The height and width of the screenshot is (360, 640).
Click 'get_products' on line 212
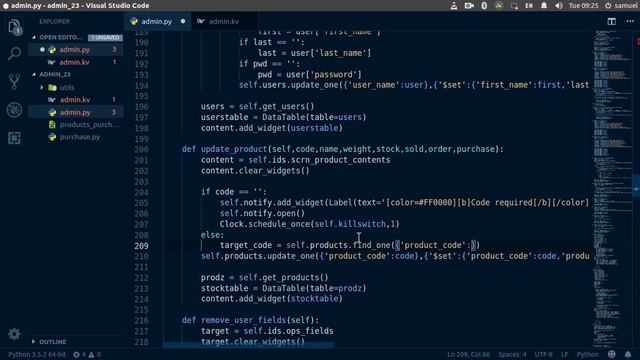click(291, 278)
